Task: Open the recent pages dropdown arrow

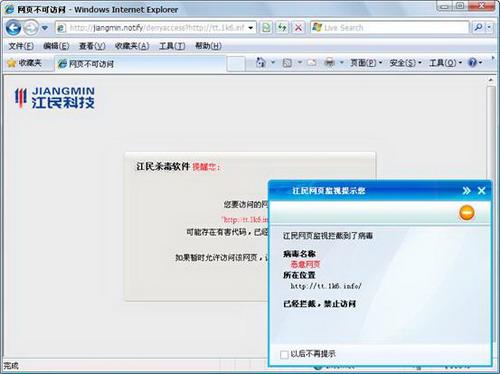Action: pyautogui.click(x=45, y=28)
